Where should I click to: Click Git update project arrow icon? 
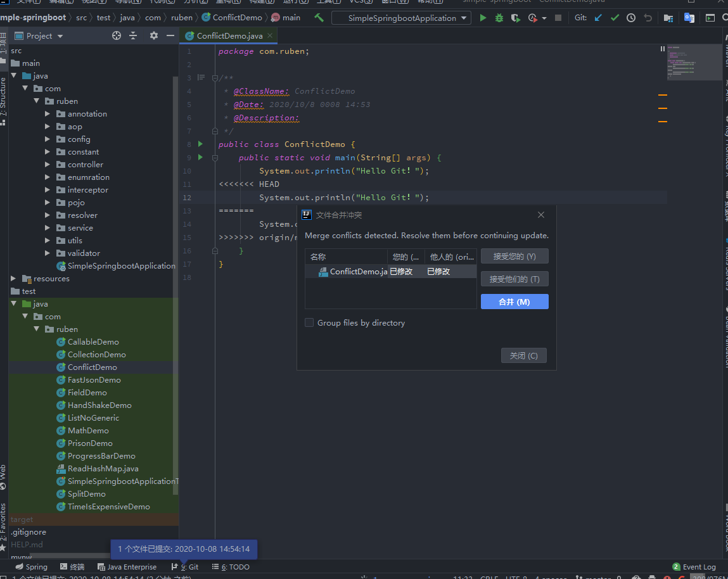[598, 18]
